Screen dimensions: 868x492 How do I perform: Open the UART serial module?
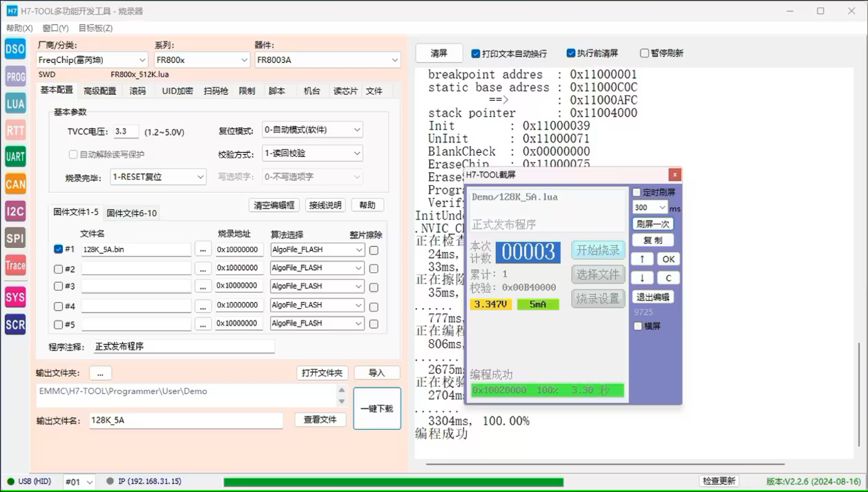[x=15, y=157]
